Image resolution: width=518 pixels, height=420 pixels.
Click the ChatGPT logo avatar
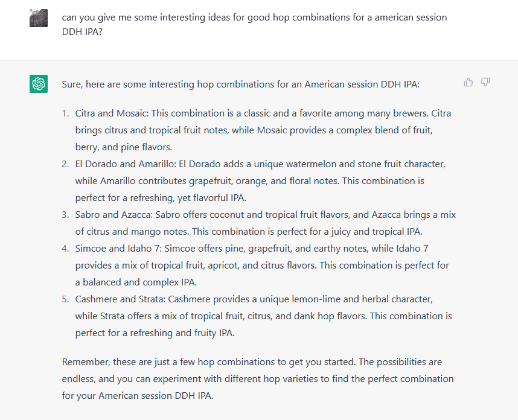point(39,84)
